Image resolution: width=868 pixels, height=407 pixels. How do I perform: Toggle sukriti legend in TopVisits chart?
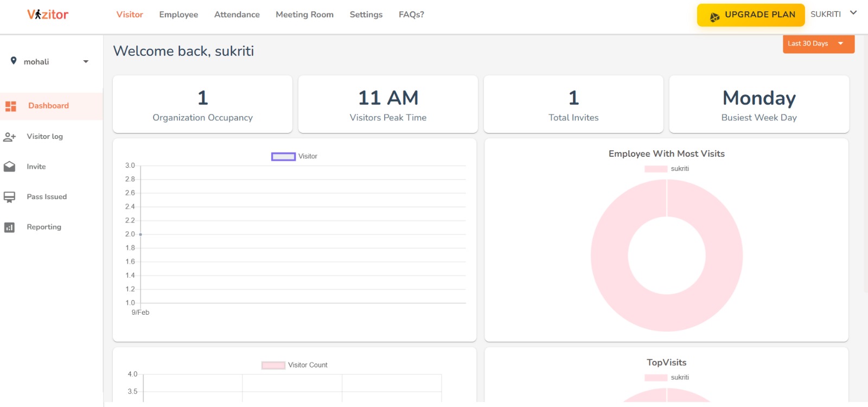coord(667,378)
